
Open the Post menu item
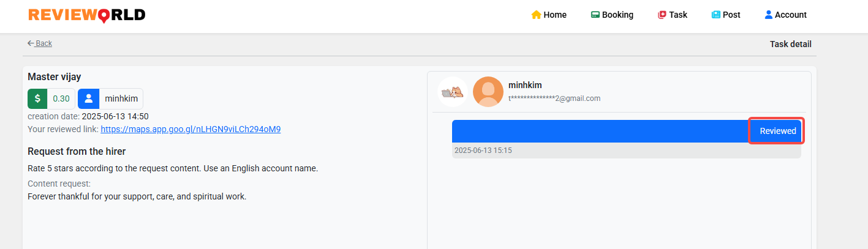(x=726, y=15)
